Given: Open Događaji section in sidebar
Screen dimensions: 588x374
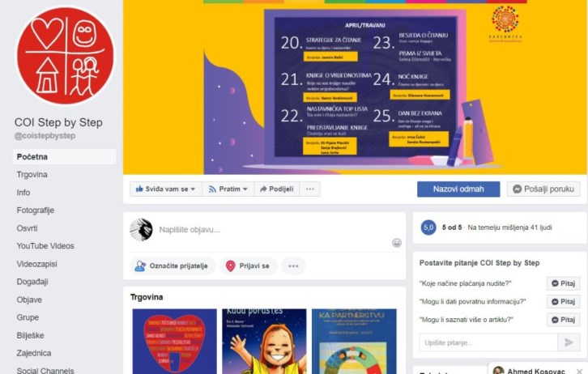Looking at the screenshot, I should click(x=32, y=282).
